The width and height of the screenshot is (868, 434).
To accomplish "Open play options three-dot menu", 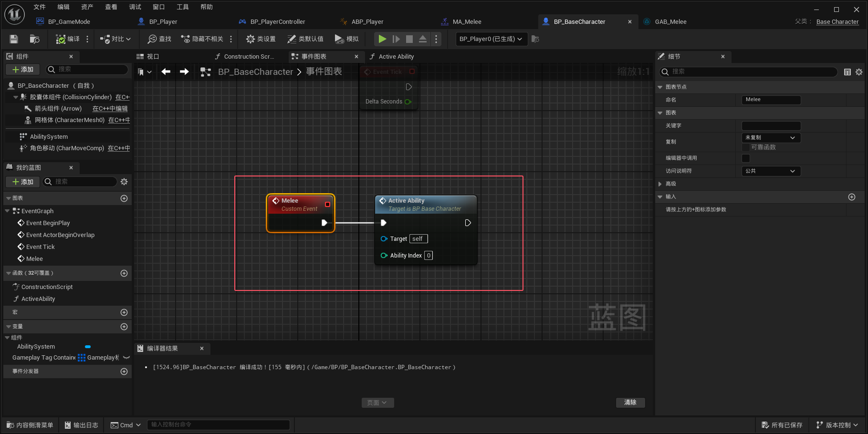I will coord(436,39).
